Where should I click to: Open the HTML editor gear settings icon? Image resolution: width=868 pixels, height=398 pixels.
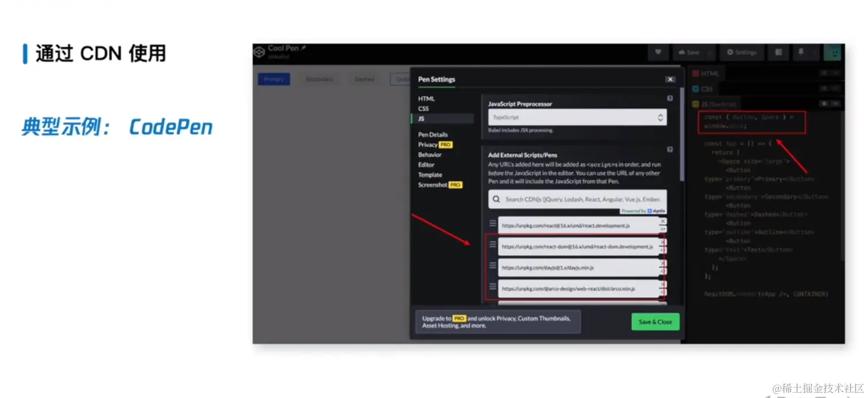coord(825,74)
